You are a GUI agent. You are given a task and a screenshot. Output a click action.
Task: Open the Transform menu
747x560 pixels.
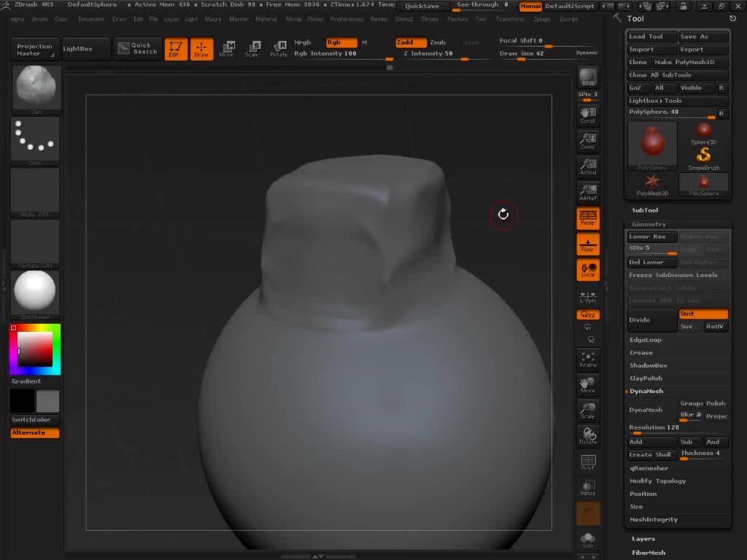click(x=510, y=20)
